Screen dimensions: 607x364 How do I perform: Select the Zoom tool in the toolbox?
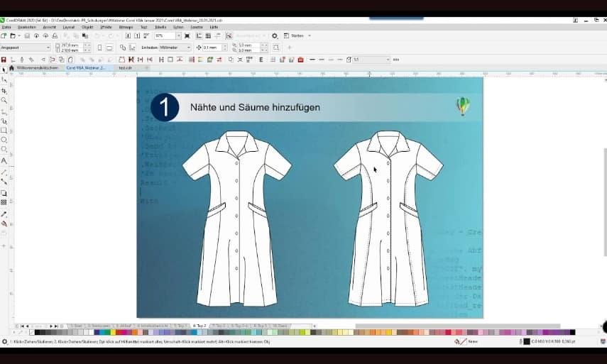pyautogui.click(x=4, y=101)
